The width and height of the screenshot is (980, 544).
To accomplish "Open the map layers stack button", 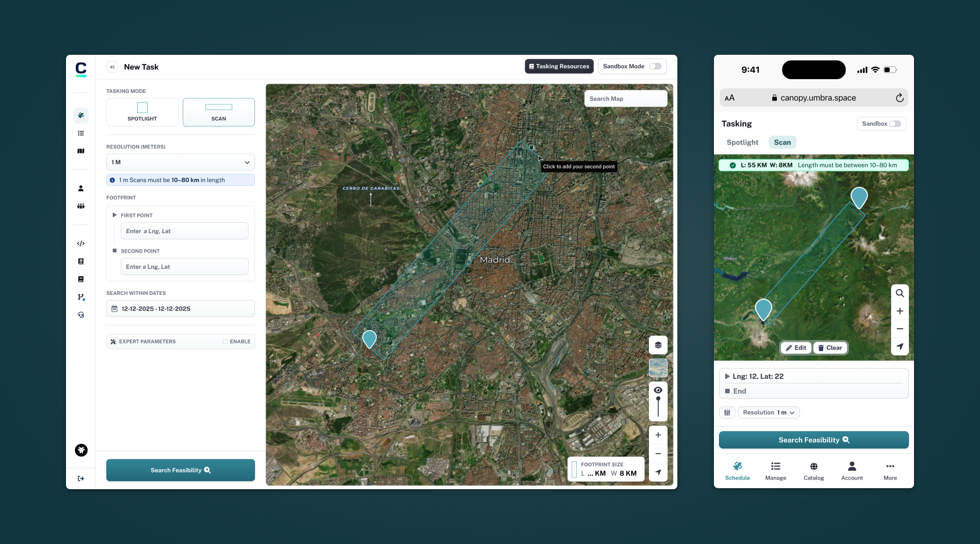I will [658, 345].
